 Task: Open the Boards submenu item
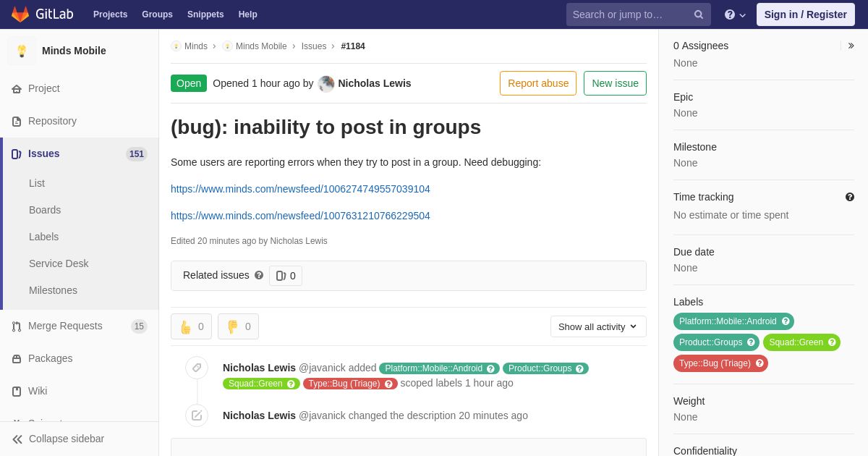coord(45,210)
